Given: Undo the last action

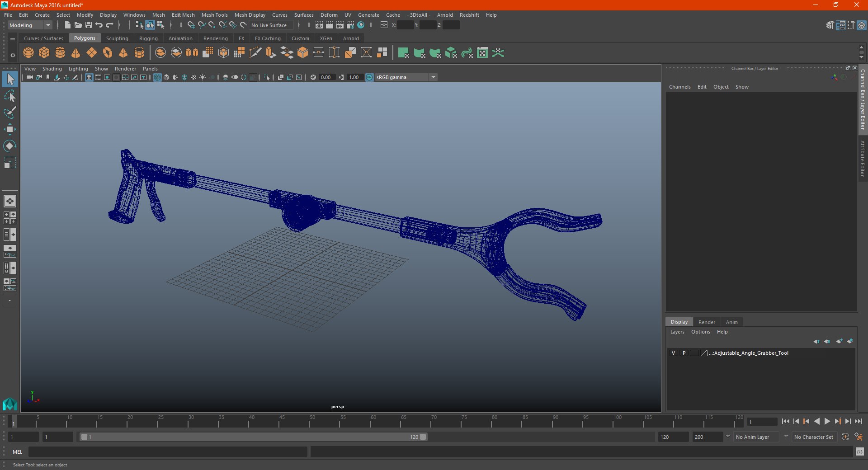Looking at the screenshot, I should (99, 25).
